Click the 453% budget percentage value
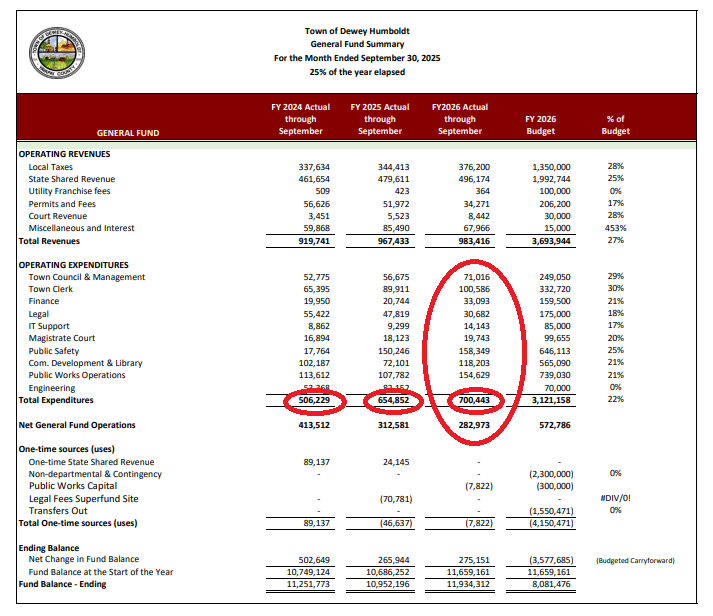Screen dimensions: 713x616 (616, 226)
